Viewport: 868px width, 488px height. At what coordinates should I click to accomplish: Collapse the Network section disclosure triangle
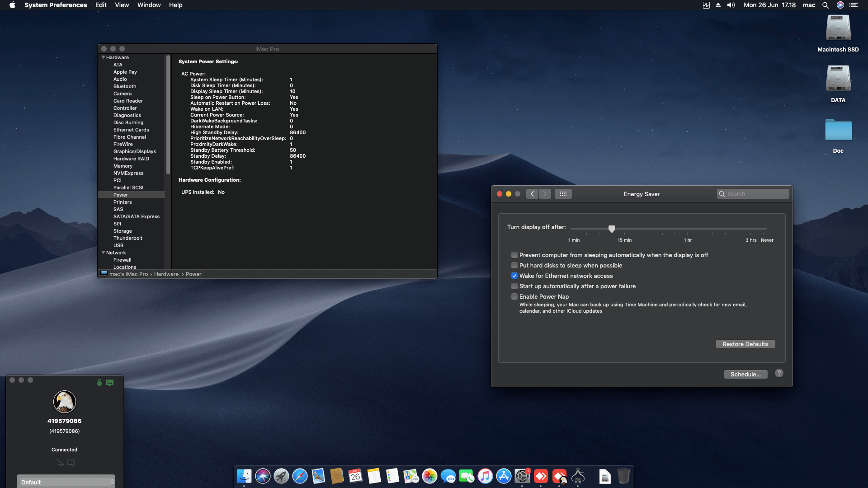click(x=104, y=253)
